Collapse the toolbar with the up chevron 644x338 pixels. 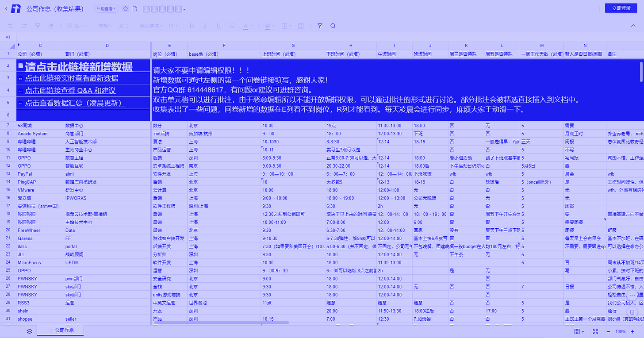[633, 26]
